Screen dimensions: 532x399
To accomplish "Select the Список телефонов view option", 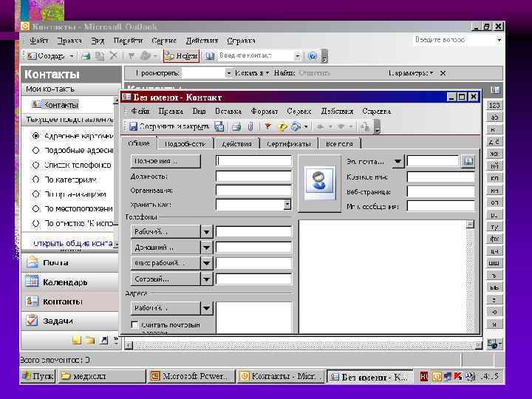I will click(x=72, y=165).
